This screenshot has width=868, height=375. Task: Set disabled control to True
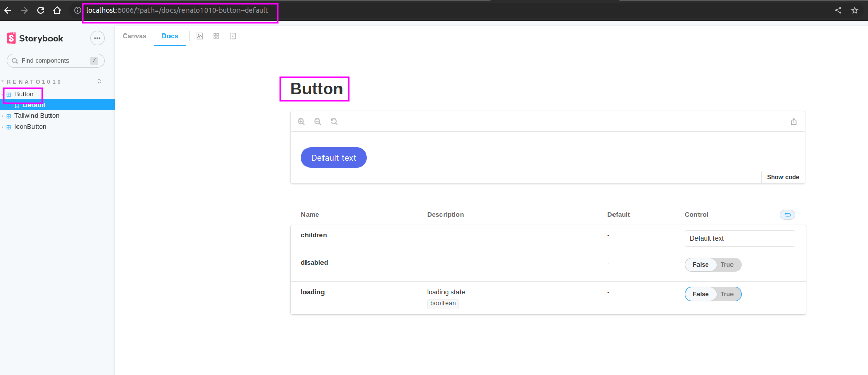point(727,265)
